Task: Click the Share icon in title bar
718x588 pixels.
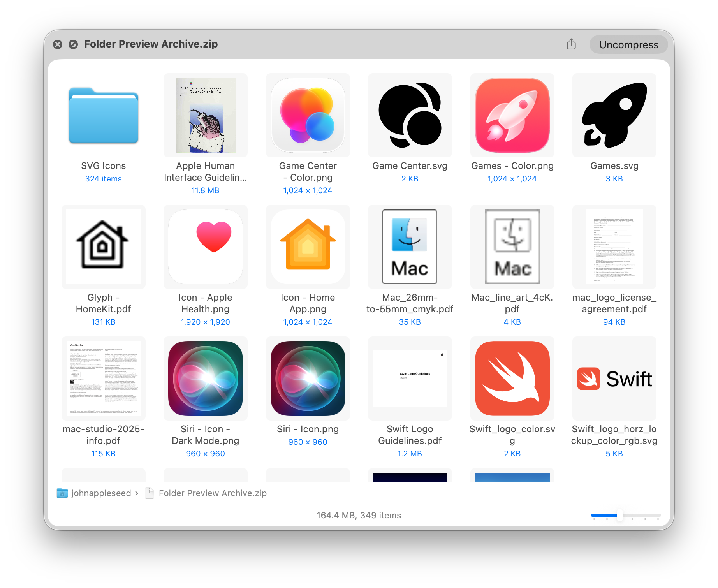Action: pyautogui.click(x=571, y=44)
